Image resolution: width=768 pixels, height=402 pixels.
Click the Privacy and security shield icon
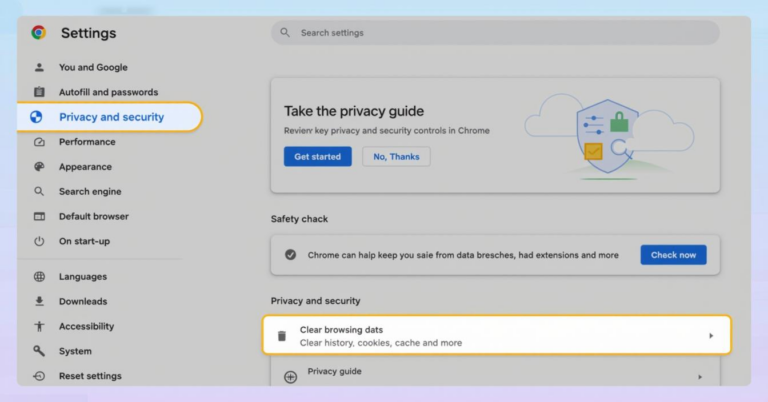coord(36,117)
